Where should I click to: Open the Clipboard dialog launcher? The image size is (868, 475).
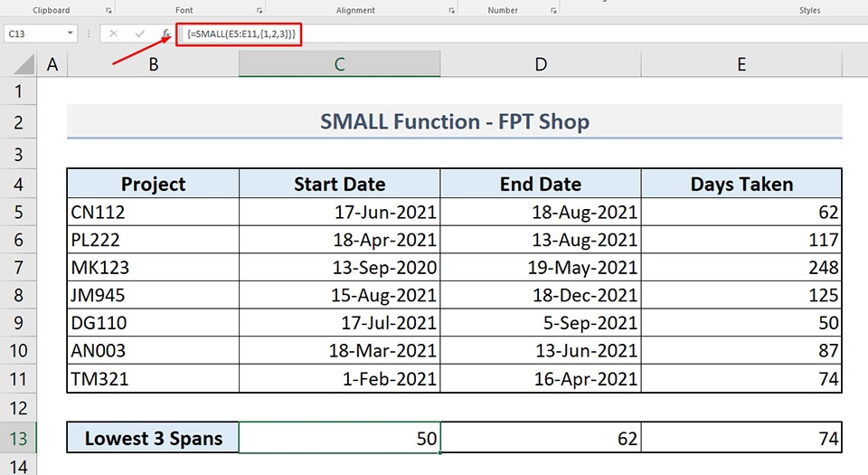(108, 11)
